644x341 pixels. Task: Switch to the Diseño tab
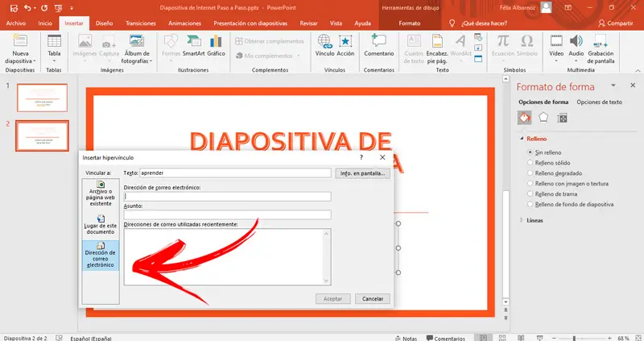[x=105, y=23]
